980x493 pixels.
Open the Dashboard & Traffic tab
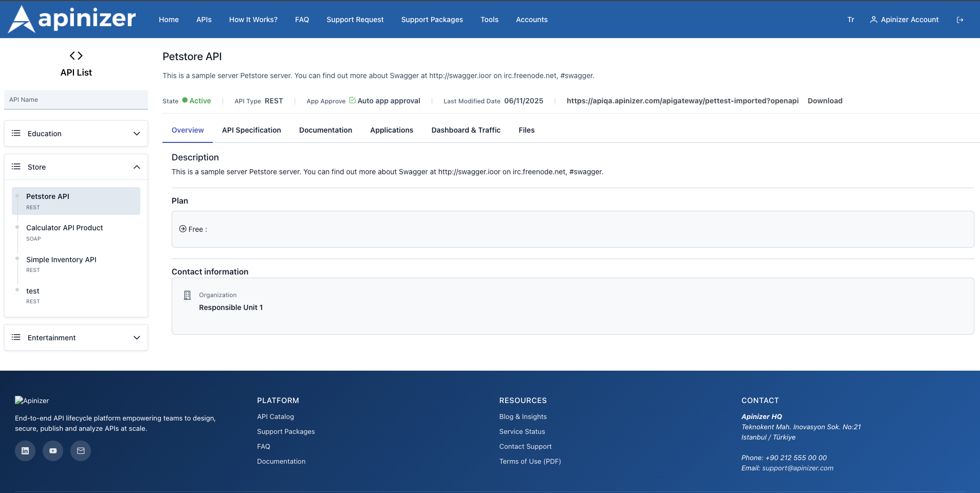coord(465,130)
